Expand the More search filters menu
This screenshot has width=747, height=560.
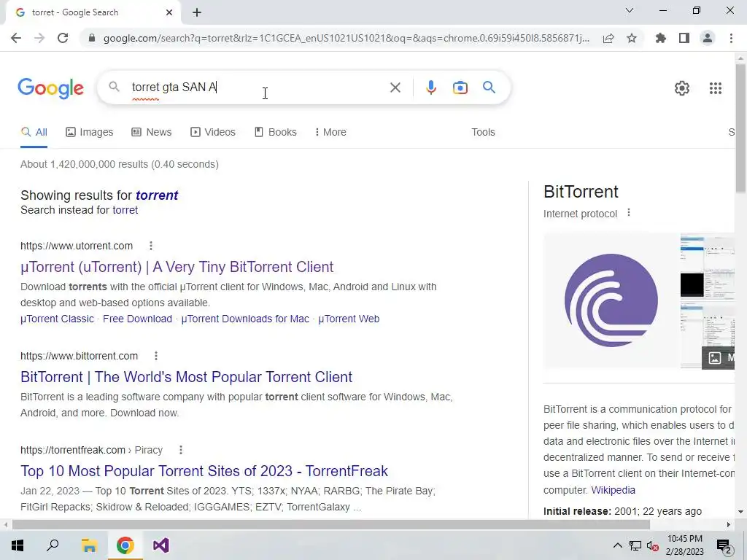pyautogui.click(x=330, y=133)
